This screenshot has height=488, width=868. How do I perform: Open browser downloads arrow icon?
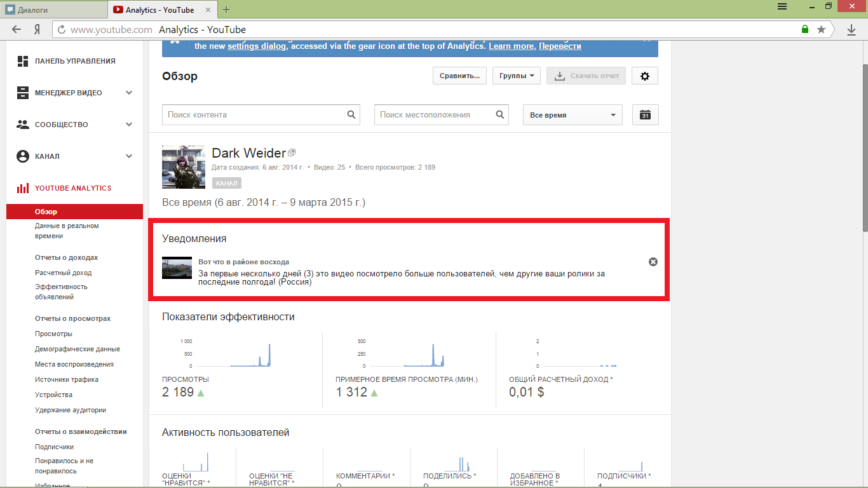click(x=851, y=29)
